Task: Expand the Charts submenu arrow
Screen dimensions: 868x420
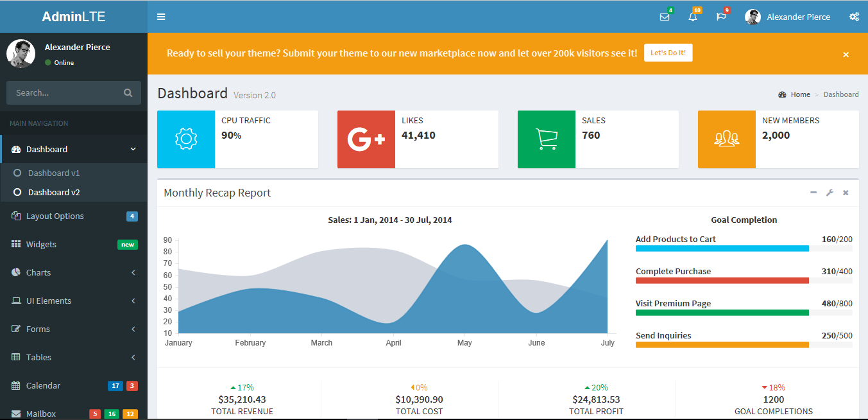Action: pyautogui.click(x=133, y=272)
